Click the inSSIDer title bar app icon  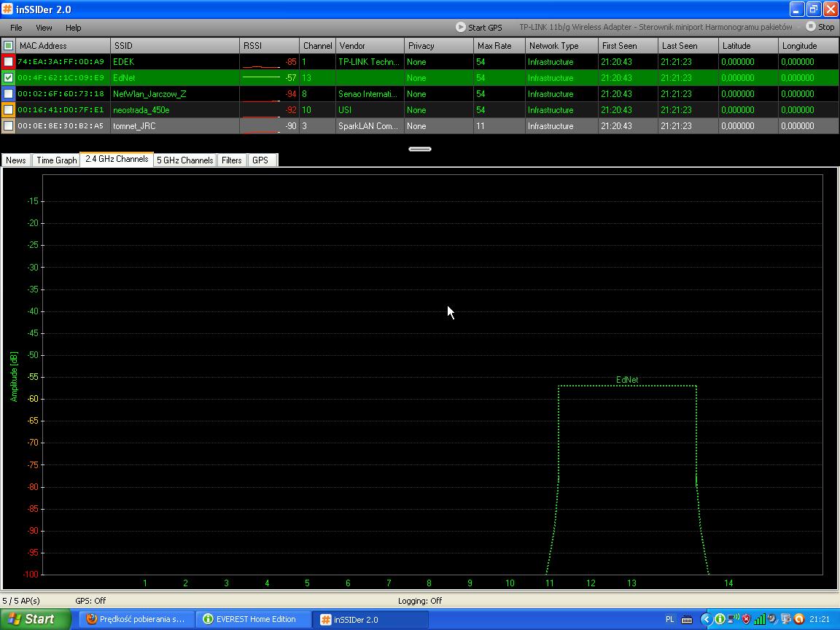click(x=7, y=9)
